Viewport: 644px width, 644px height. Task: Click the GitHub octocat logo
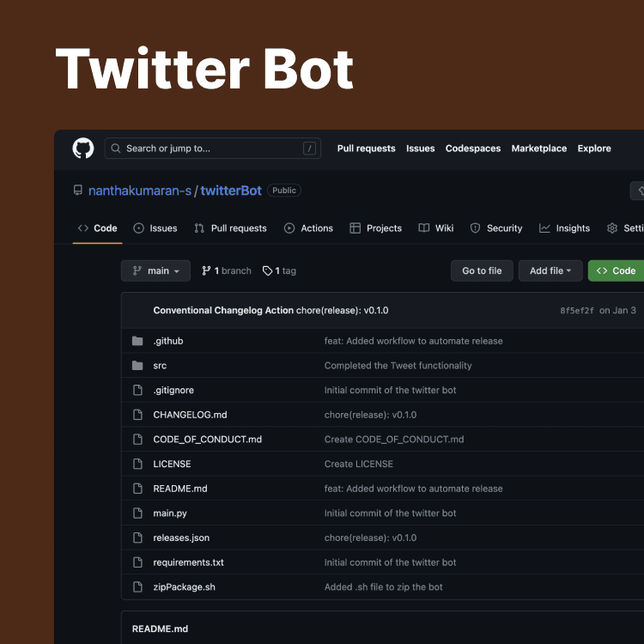pos(83,148)
